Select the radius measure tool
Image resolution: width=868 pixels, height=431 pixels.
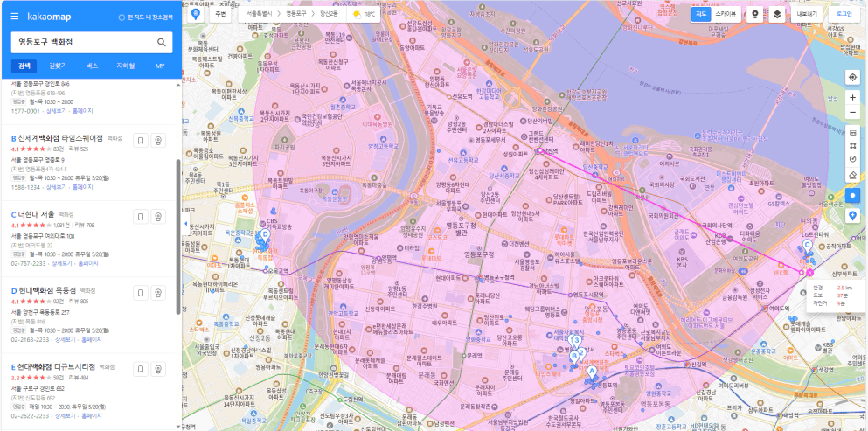(852, 159)
